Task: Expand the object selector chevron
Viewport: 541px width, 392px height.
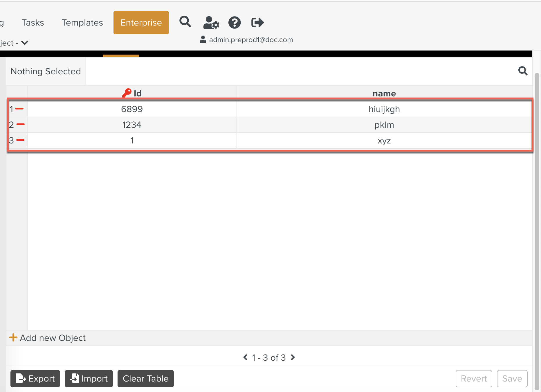Action: pos(24,43)
